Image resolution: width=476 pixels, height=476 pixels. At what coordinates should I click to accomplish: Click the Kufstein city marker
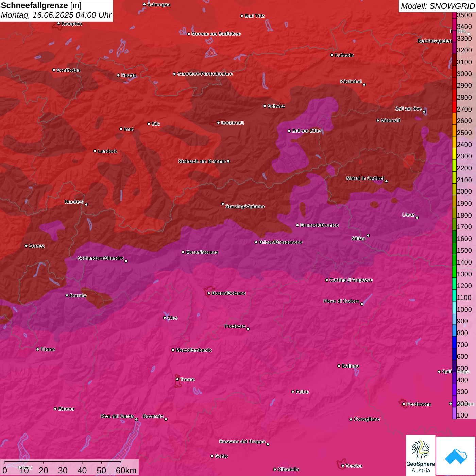coord(332,55)
